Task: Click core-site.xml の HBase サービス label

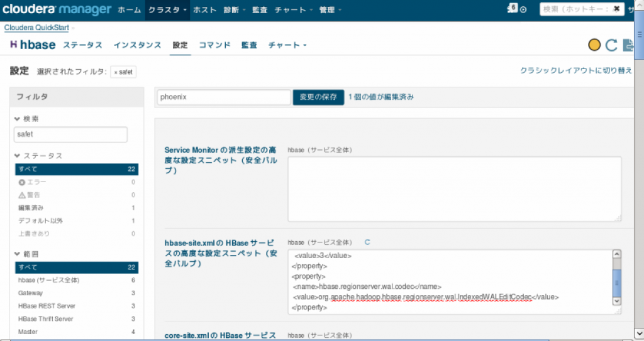Action: coord(220,335)
